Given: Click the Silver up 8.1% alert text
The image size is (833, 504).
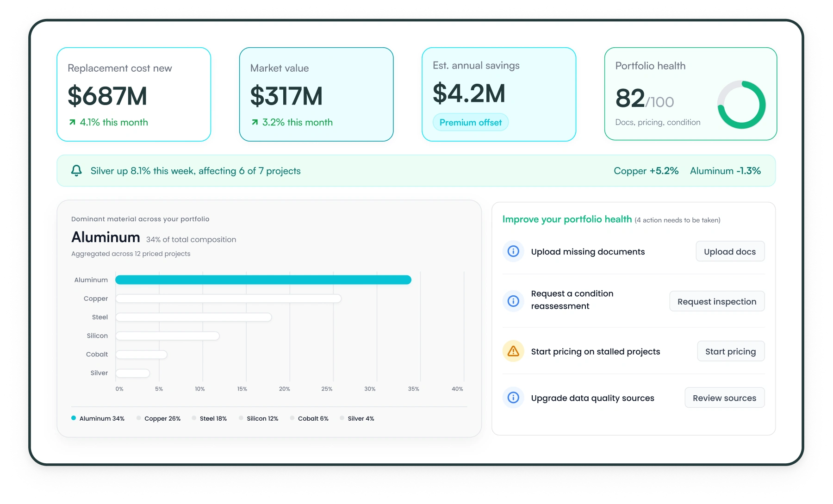Looking at the screenshot, I should coord(196,171).
